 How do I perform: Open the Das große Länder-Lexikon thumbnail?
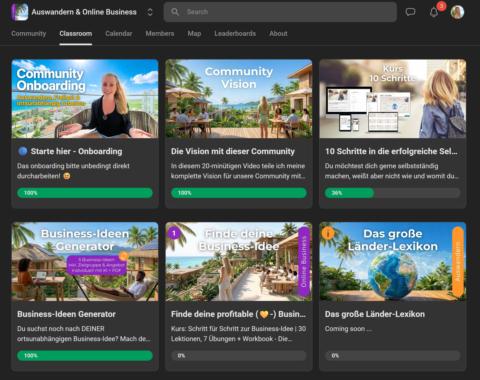point(393,262)
